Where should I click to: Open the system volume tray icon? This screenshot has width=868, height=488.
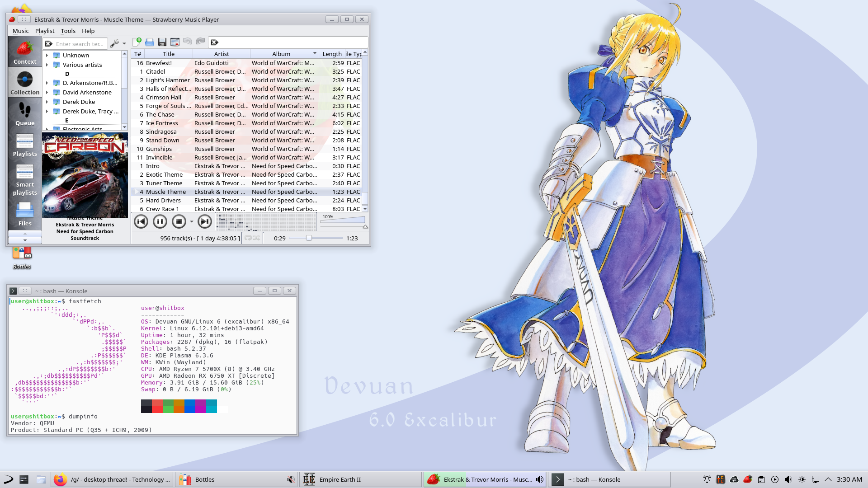[x=788, y=479]
